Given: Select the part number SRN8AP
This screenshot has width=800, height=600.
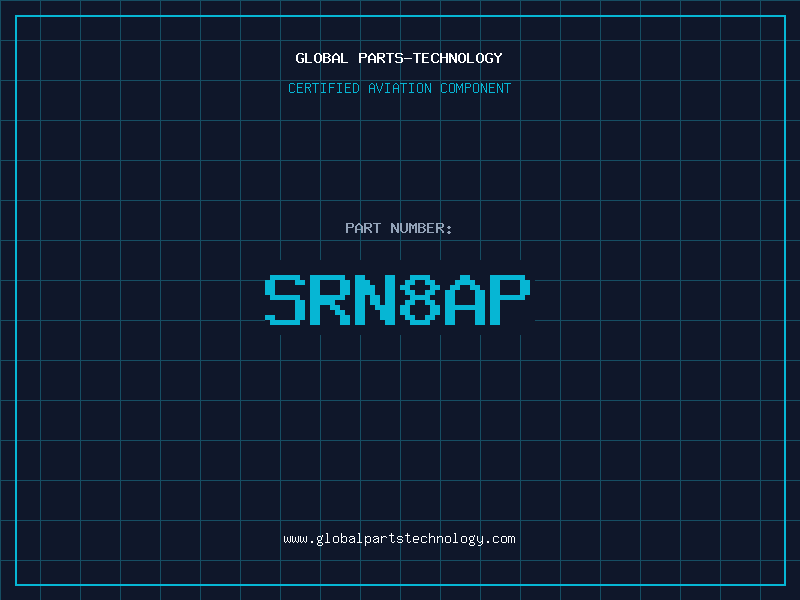Looking at the screenshot, I should pos(398,299).
